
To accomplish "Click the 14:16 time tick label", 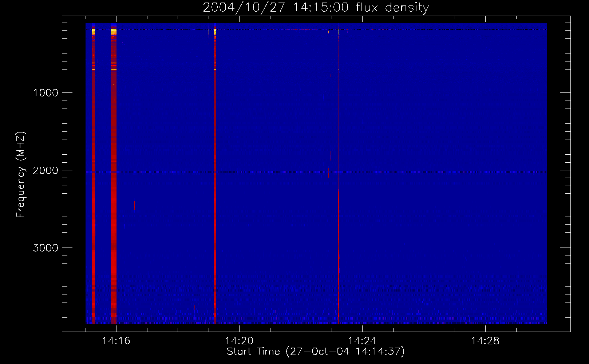I will 116,341.
